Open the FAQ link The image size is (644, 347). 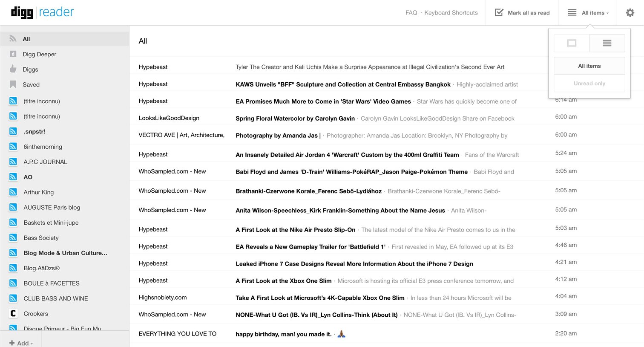[x=411, y=13]
